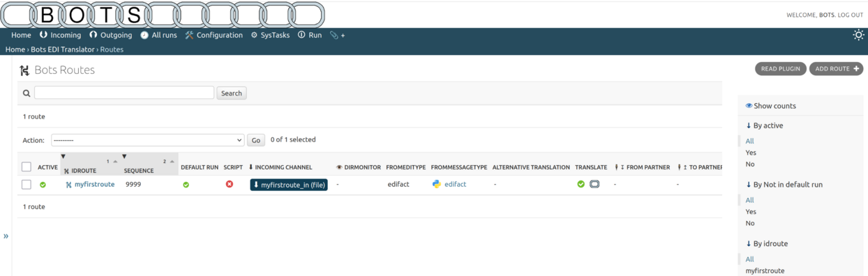The height and width of the screenshot is (276, 868).
Task: Click the BOTS username link in the welcome text
Action: 827,15
